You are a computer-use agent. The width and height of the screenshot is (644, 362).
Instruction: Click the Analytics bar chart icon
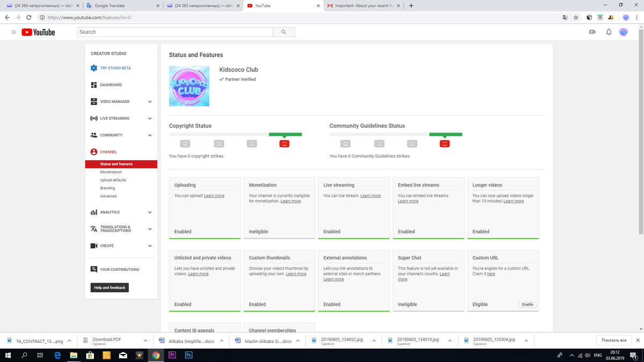pyautogui.click(x=94, y=212)
